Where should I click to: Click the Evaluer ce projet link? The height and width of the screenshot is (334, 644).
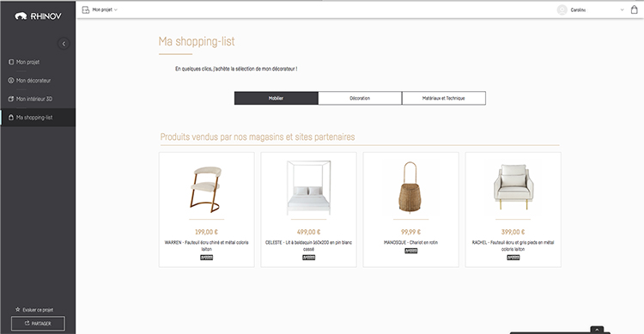pyautogui.click(x=38, y=310)
